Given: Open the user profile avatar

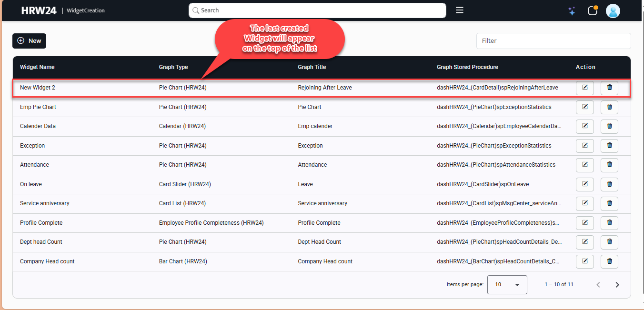Looking at the screenshot, I should (613, 10).
